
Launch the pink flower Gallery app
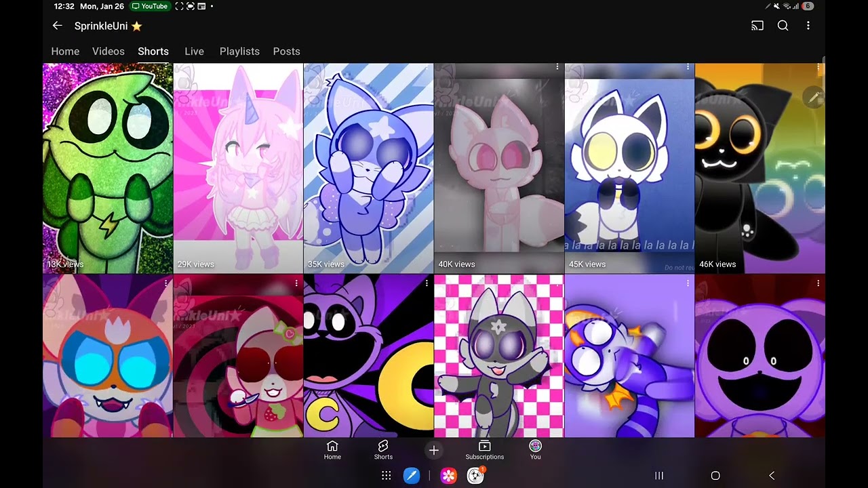[448, 476]
